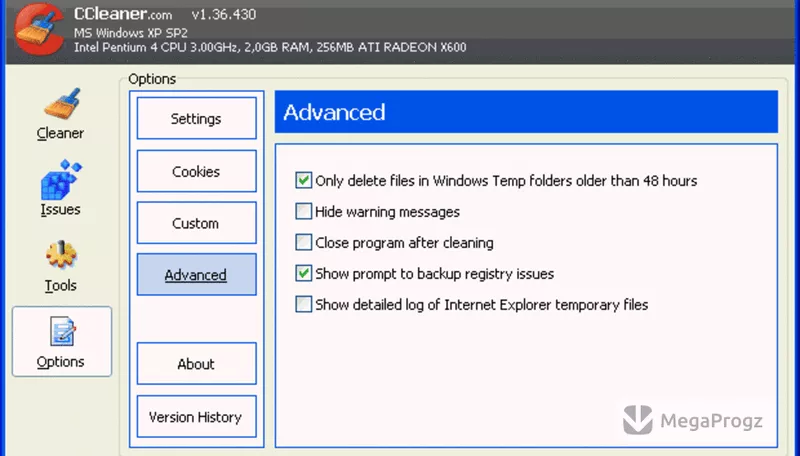Click the v1.36.430 version number
This screenshot has width=800, height=456.
(223, 14)
